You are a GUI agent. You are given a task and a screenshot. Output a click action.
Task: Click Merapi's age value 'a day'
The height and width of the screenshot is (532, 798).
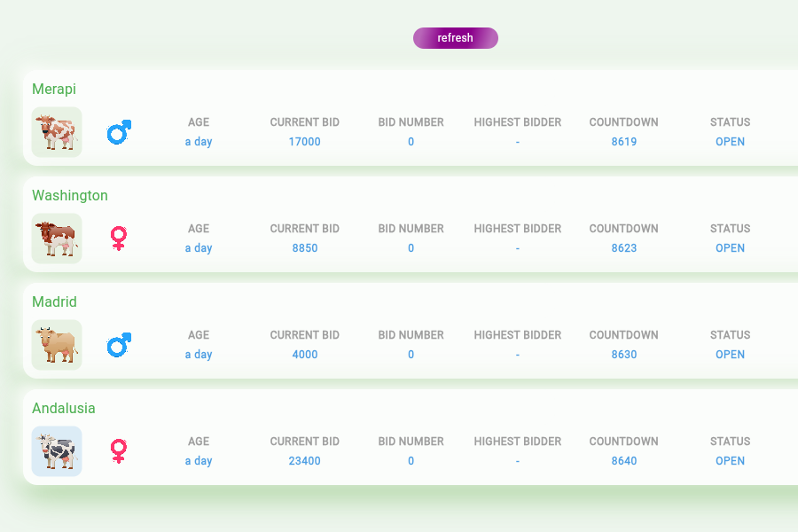199,142
